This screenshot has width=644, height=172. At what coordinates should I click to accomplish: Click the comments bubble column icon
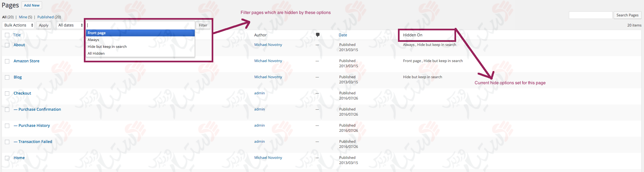click(318, 35)
